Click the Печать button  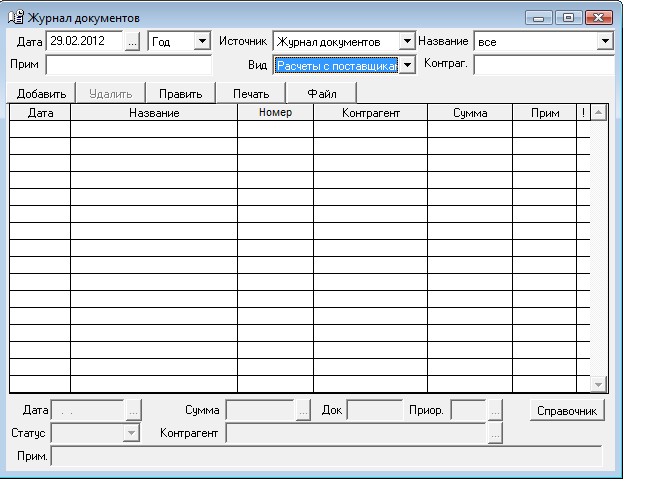point(251,94)
